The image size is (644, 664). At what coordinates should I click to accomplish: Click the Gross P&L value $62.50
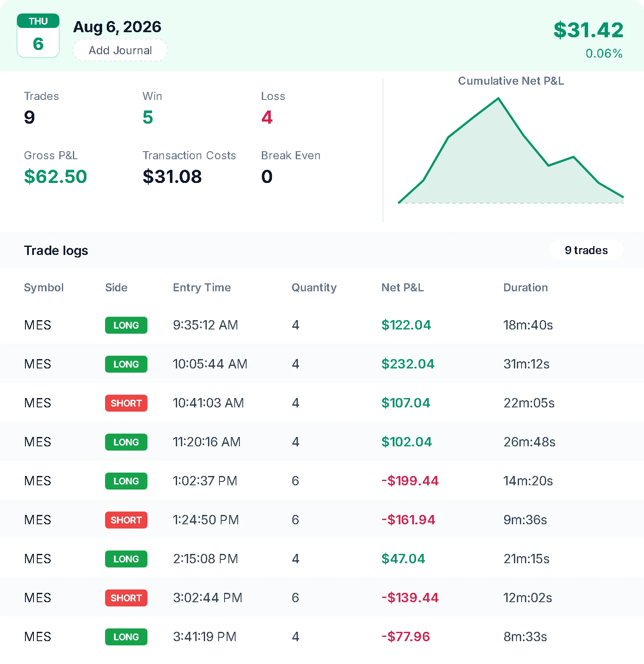pyautogui.click(x=56, y=176)
